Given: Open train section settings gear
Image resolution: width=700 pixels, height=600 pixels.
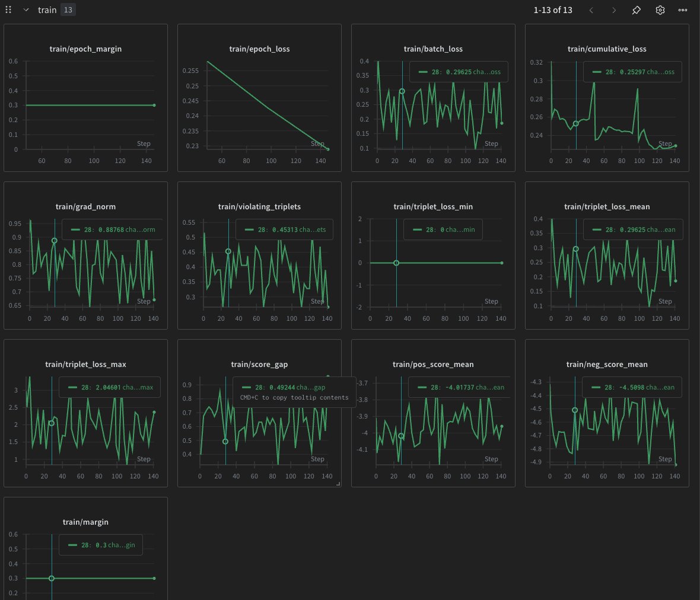Looking at the screenshot, I should point(660,10).
